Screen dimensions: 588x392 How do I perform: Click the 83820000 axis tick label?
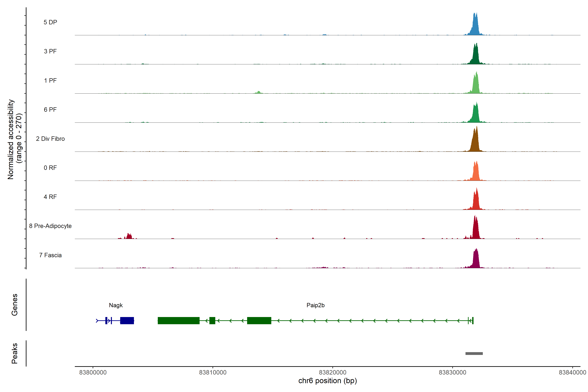tap(333, 373)
